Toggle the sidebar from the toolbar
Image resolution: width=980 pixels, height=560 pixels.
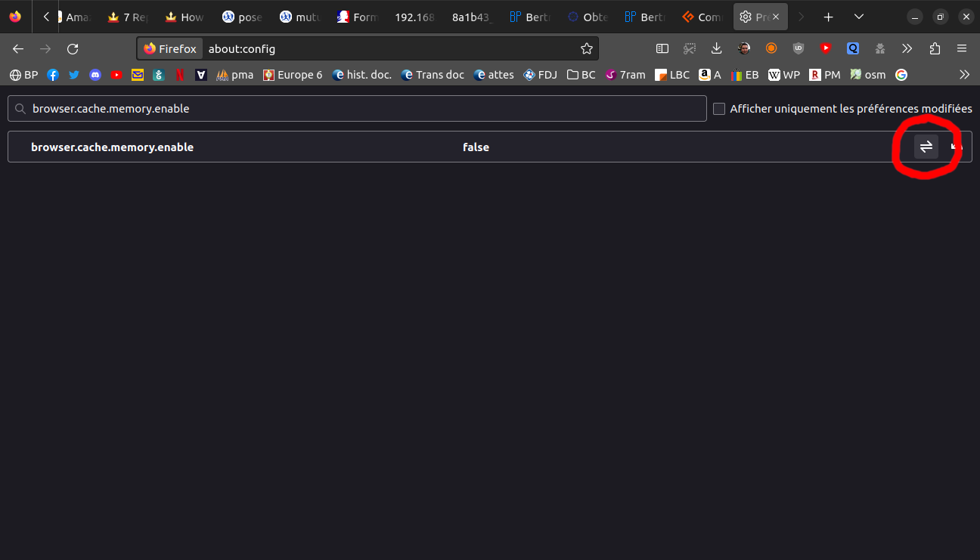point(662,48)
